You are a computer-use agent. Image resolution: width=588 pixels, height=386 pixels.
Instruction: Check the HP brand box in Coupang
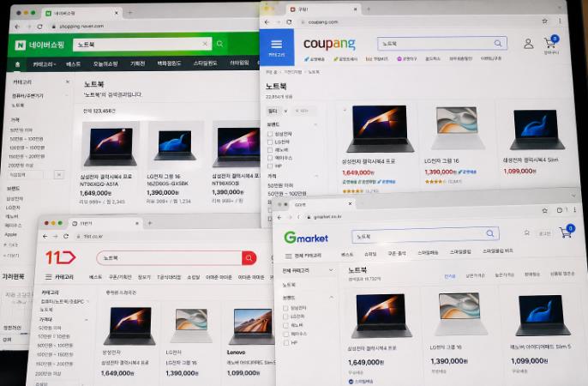pos(270,166)
